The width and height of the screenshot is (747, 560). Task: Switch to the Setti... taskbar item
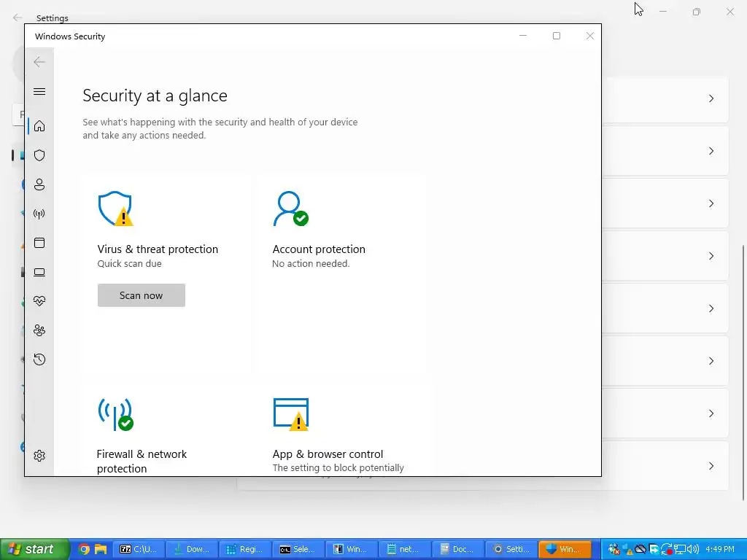[x=511, y=549]
